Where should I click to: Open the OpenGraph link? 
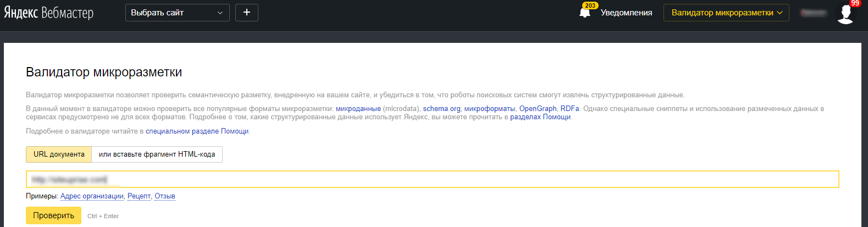[538, 109]
